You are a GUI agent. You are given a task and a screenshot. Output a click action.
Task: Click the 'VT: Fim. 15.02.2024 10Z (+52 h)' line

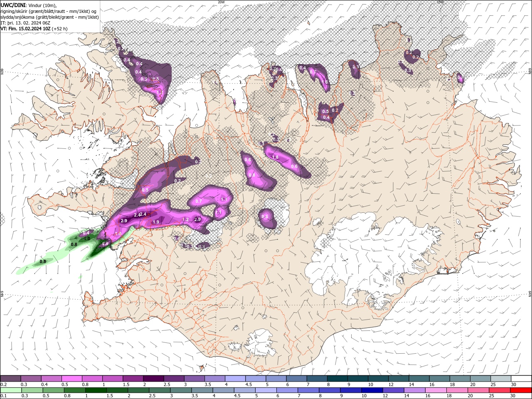[34, 29]
